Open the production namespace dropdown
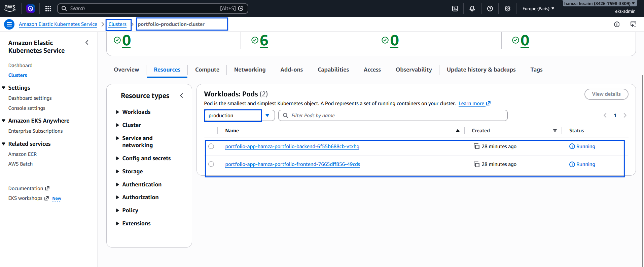The width and height of the screenshot is (644, 267). click(240, 116)
